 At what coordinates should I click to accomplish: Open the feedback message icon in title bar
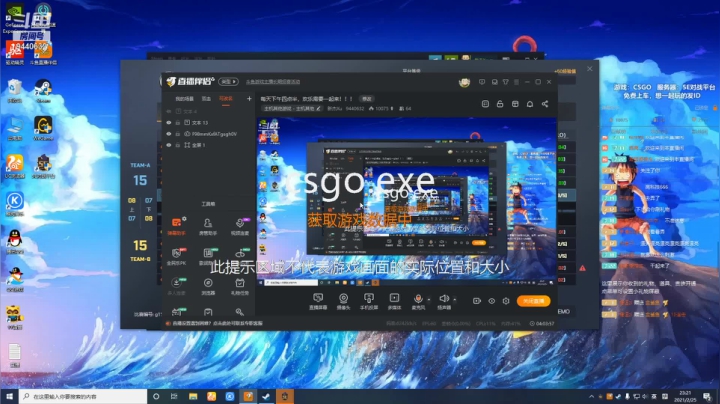pyautogui.click(x=482, y=82)
